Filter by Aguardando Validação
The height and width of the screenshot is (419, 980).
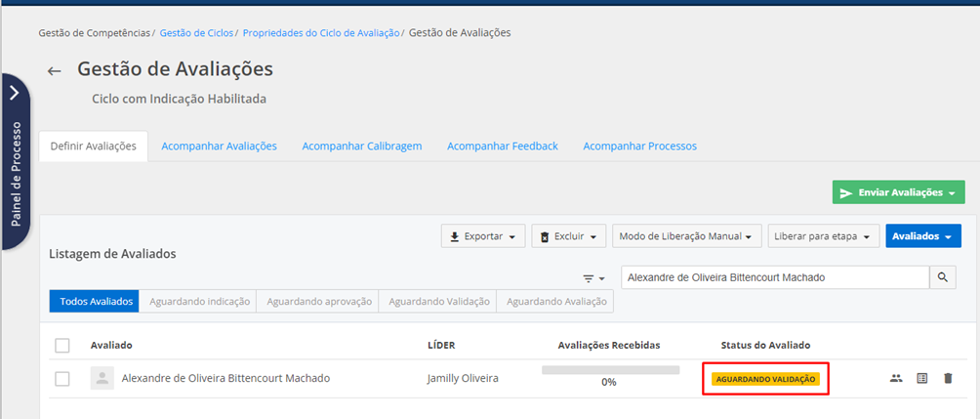pyautogui.click(x=438, y=302)
